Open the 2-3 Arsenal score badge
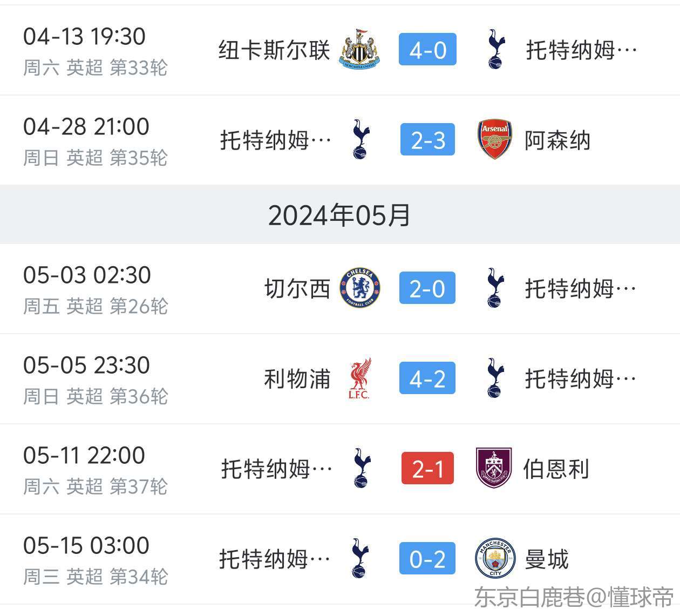The image size is (680, 616). point(427,140)
